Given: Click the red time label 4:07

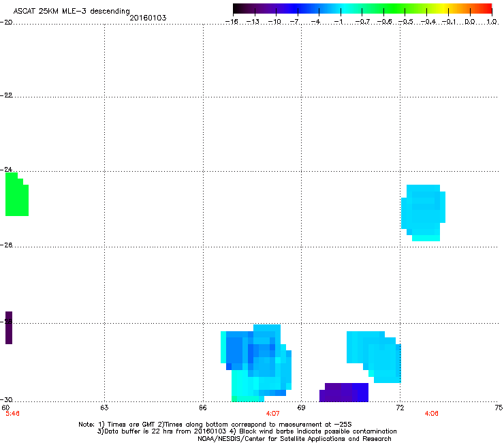Looking at the screenshot, I should pyautogui.click(x=272, y=414).
